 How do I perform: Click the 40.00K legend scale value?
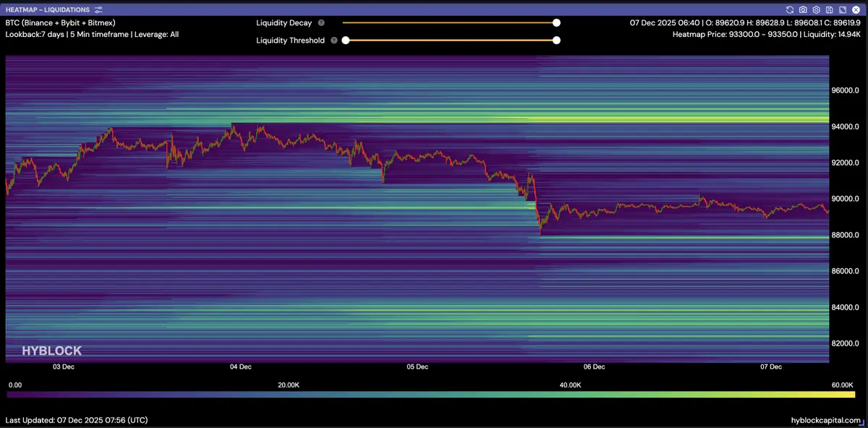click(570, 385)
